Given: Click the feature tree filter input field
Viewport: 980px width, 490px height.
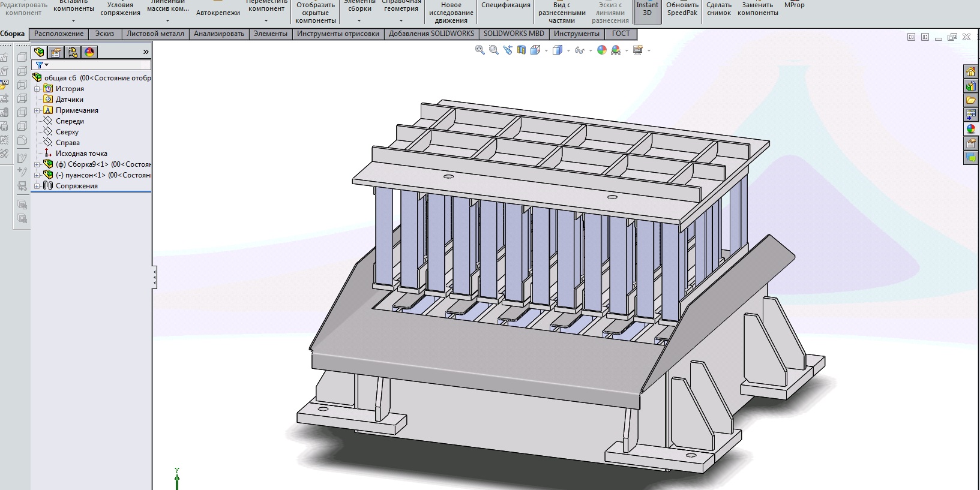Looking at the screenshot, I should (91, 65).
